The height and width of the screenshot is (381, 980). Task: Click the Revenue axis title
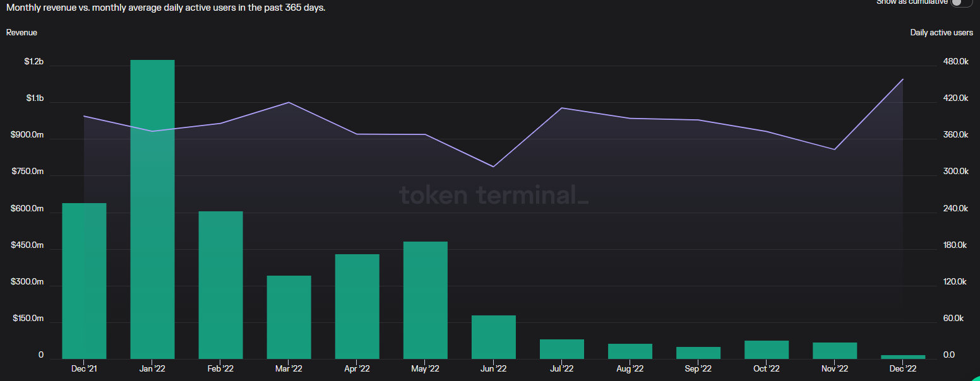(21, 32)
